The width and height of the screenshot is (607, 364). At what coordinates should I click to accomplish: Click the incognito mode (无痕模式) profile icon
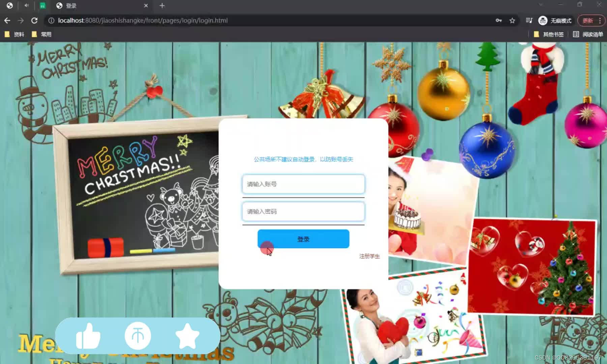pyautogui.click(x=555, y=21)
